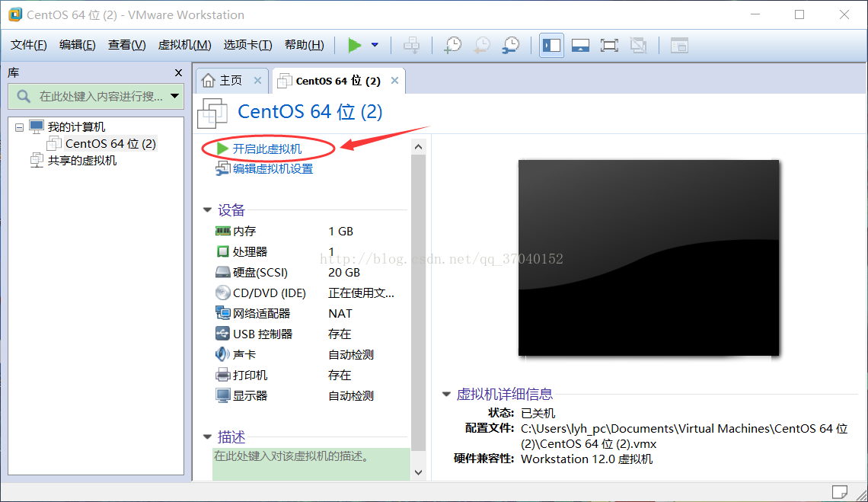The image size is (868, 502).
Task: Click the revert to snapshot icon
Action: (x=482, y=46)
